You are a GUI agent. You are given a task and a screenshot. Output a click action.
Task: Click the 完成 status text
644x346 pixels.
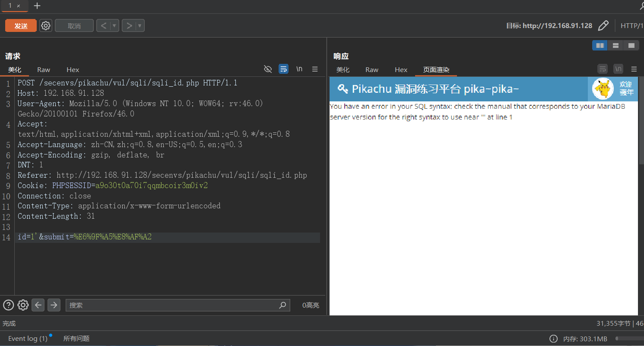(9, 323)
